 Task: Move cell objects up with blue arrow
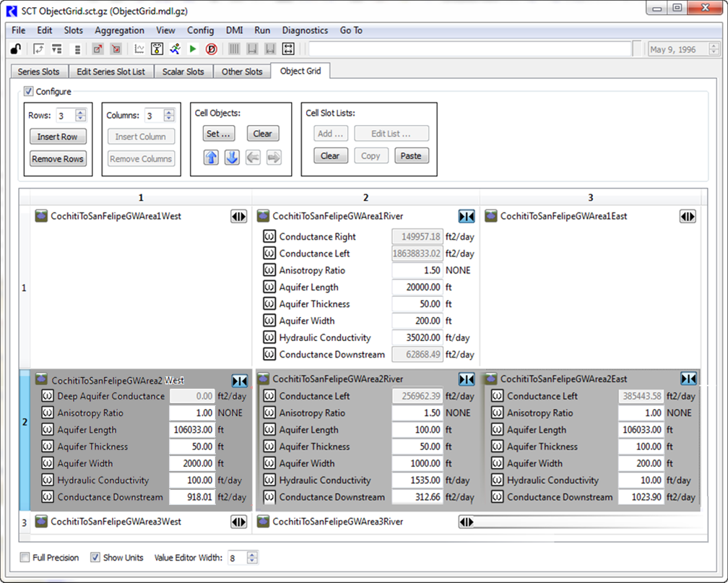[211, 157]
